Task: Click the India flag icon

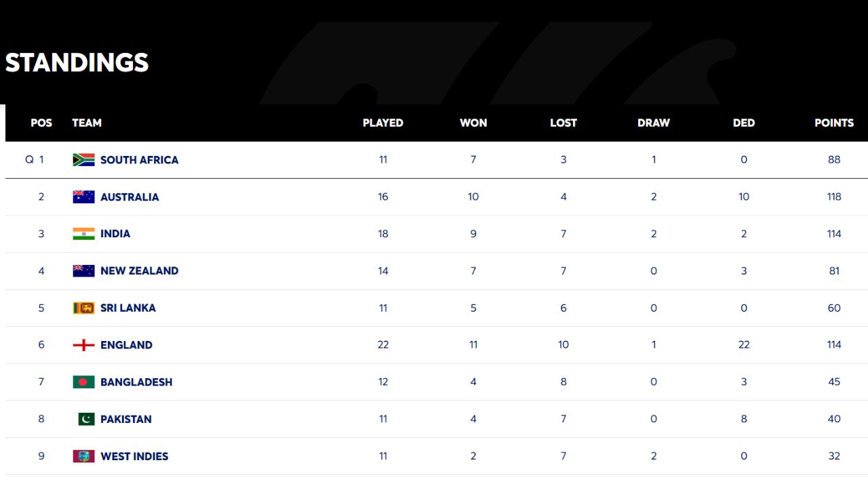Action: point(83,234)
